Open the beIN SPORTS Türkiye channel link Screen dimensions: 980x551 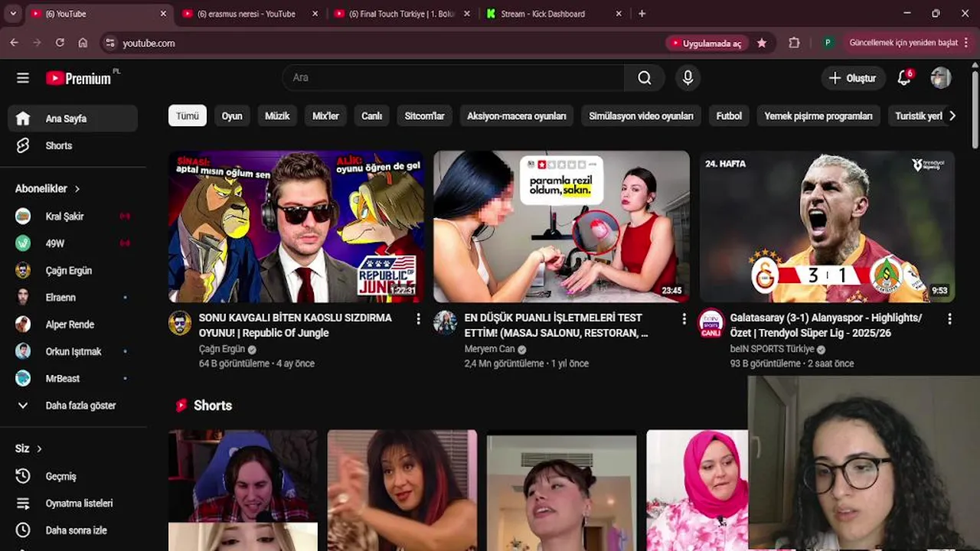[x=773, y=349]
